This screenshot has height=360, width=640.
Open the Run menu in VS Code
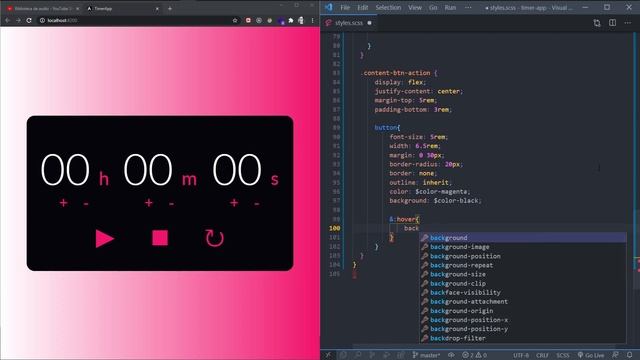[450, 8]
